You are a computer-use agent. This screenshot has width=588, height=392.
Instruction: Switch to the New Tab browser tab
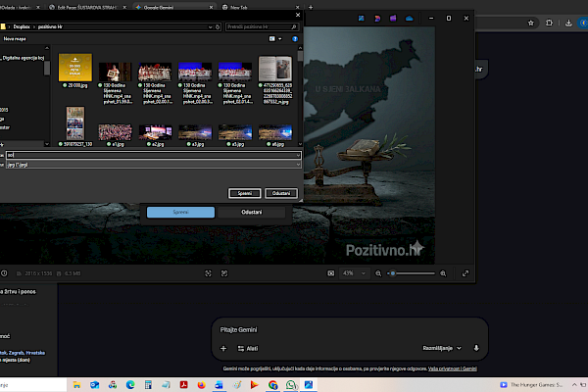tap(240, 5)
